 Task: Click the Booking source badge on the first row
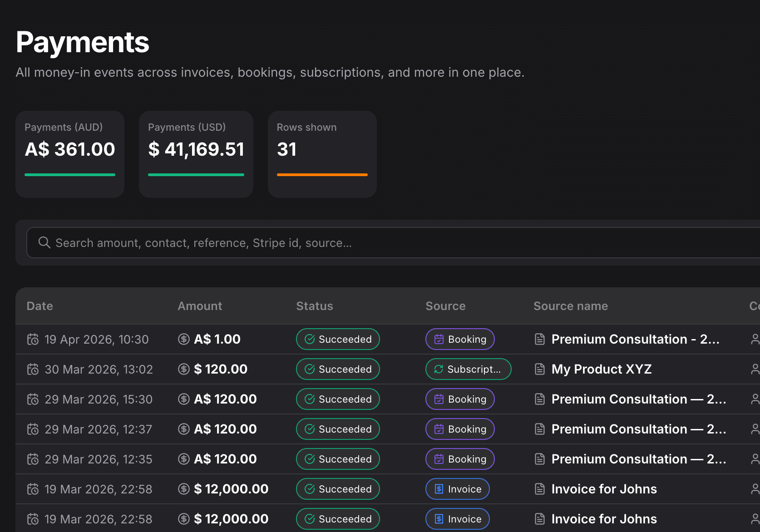click(x=459, y=339)
